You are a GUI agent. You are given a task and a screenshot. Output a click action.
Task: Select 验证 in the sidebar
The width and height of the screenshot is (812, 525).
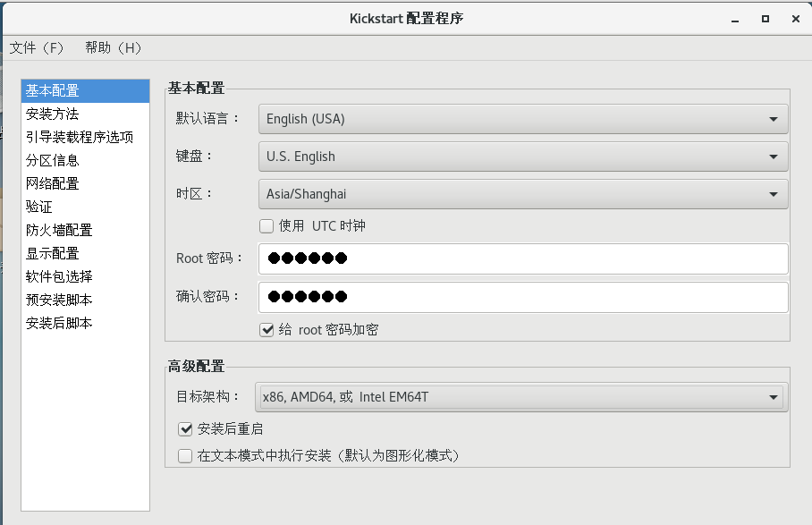[86, 207]
